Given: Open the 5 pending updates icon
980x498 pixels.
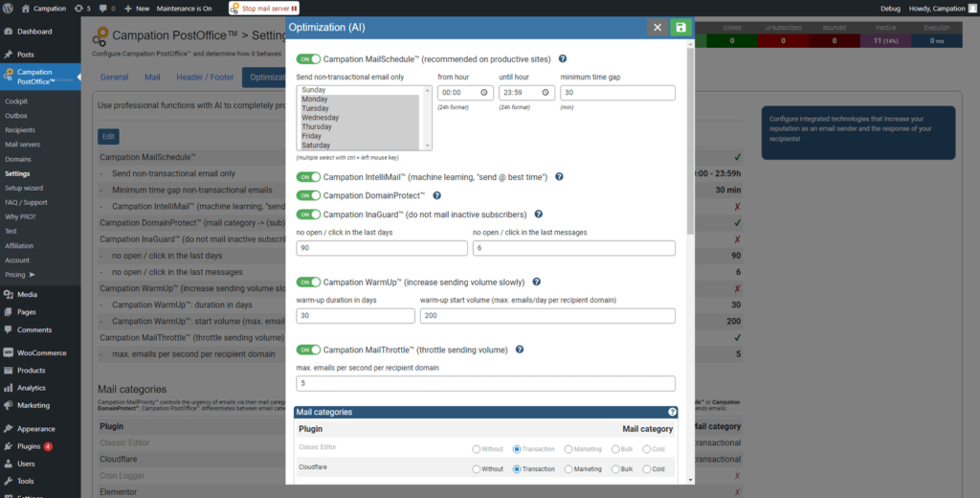Looking at the screenshot, I should [82, 9].
